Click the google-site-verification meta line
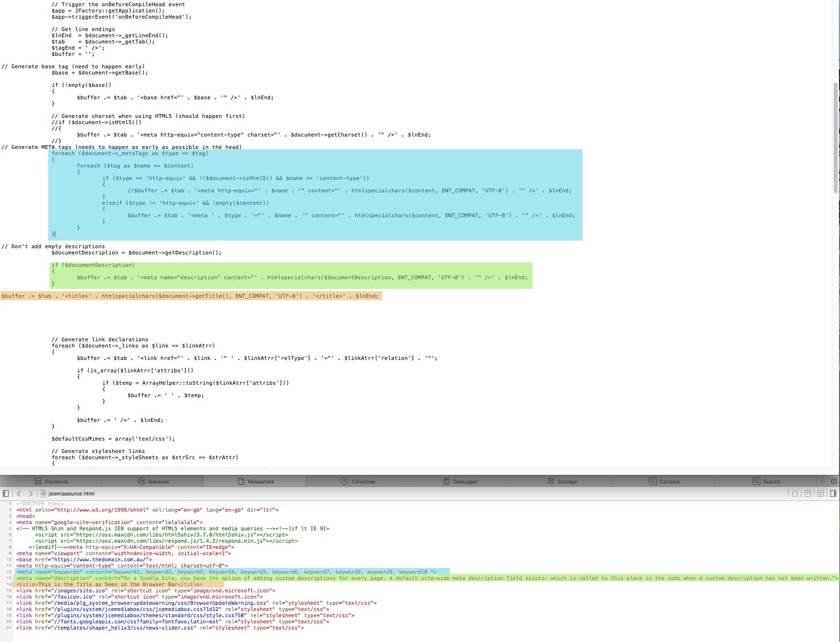This screenshot has width=840, height=642. pos(109,522)
